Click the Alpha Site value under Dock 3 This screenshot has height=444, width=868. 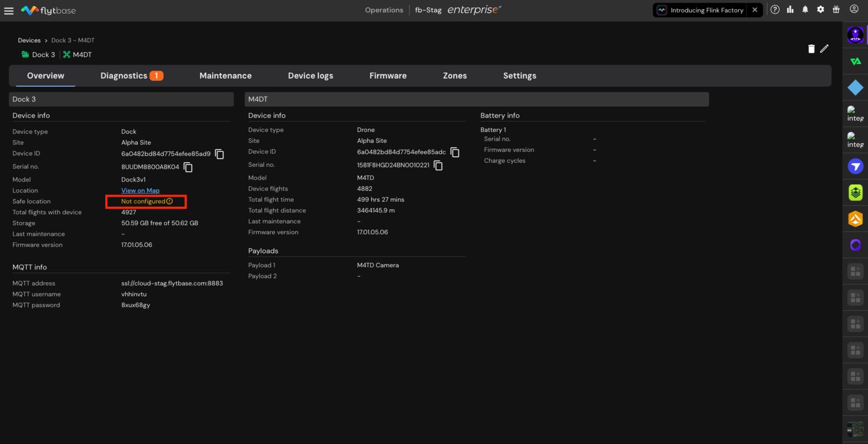pos(136,143)
